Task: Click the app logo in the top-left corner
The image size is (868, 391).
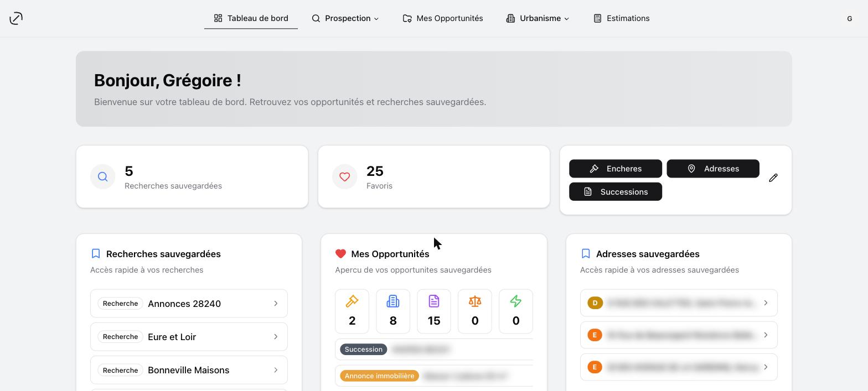Action: coord(16,18)
